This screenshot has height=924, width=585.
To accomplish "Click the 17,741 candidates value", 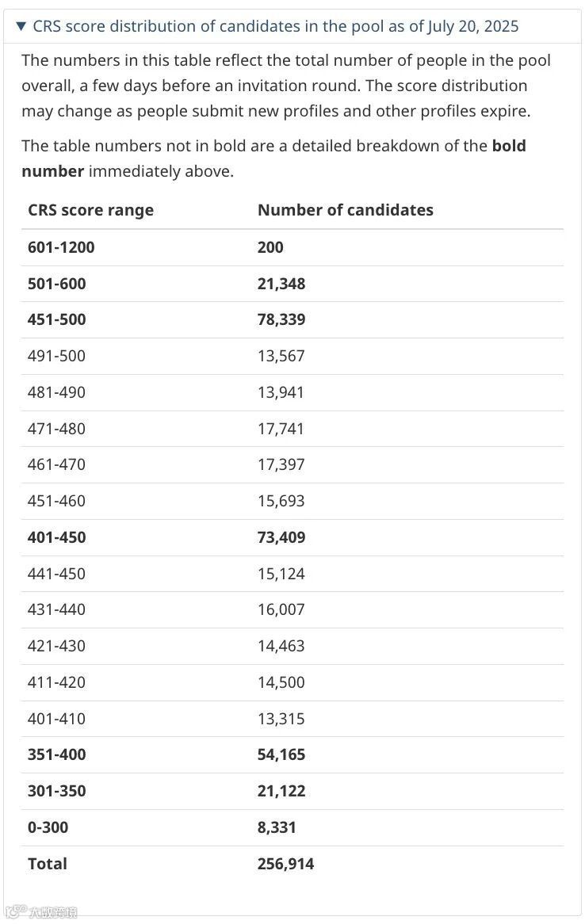I will tap(281, 429).
